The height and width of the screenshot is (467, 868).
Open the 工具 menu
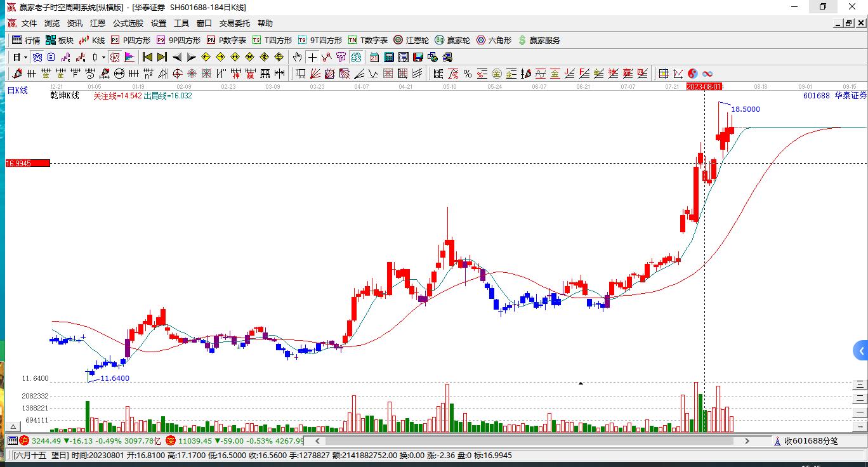[x=181, y=23]
